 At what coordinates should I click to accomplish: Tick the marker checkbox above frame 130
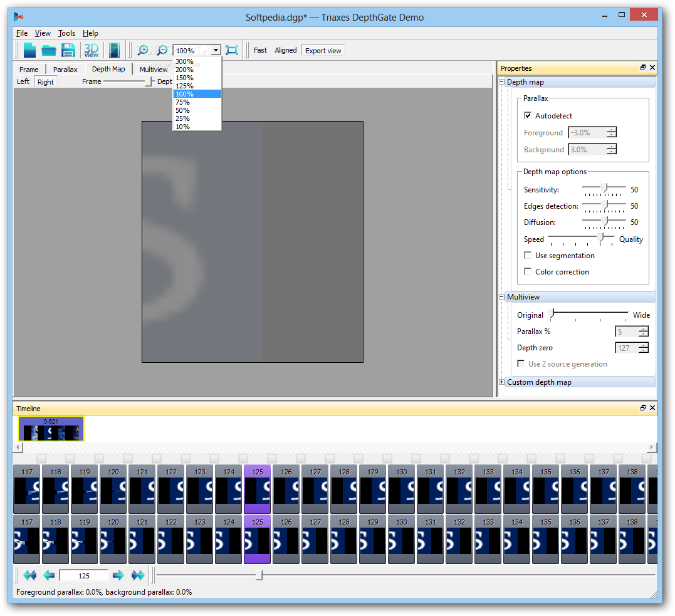416,458
